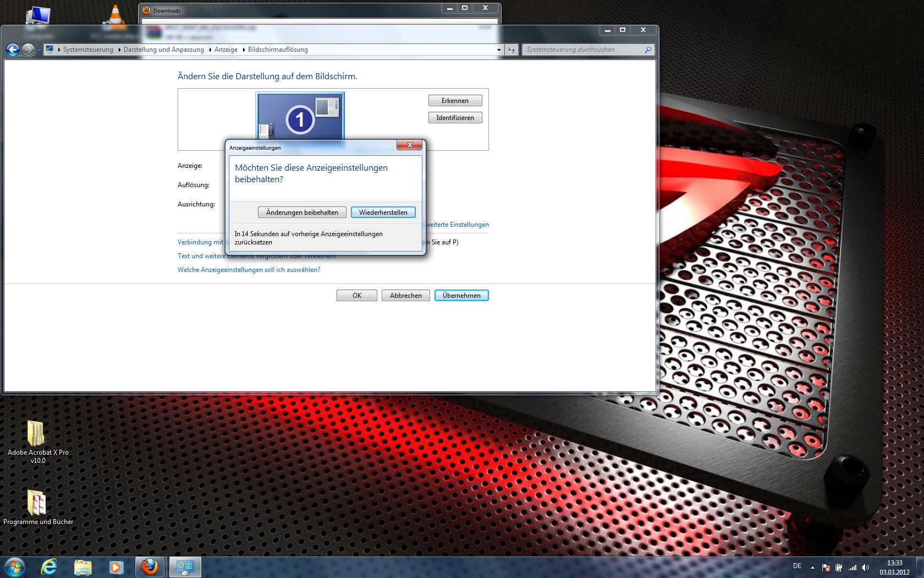Click the volume speaker tray icon
The height and width of the screenshot is (578, 924).
[865, 568]
